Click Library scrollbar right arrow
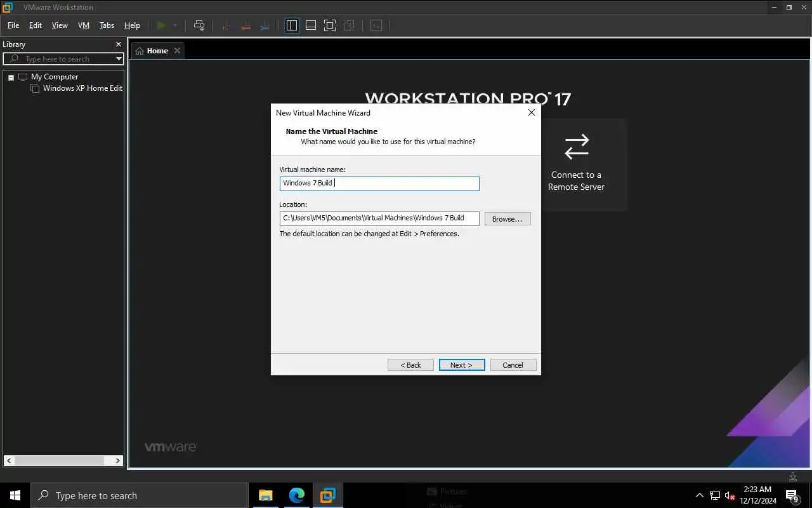Image resolution: width=812 pixels, height=508 pixels. [x=118, y=460]
